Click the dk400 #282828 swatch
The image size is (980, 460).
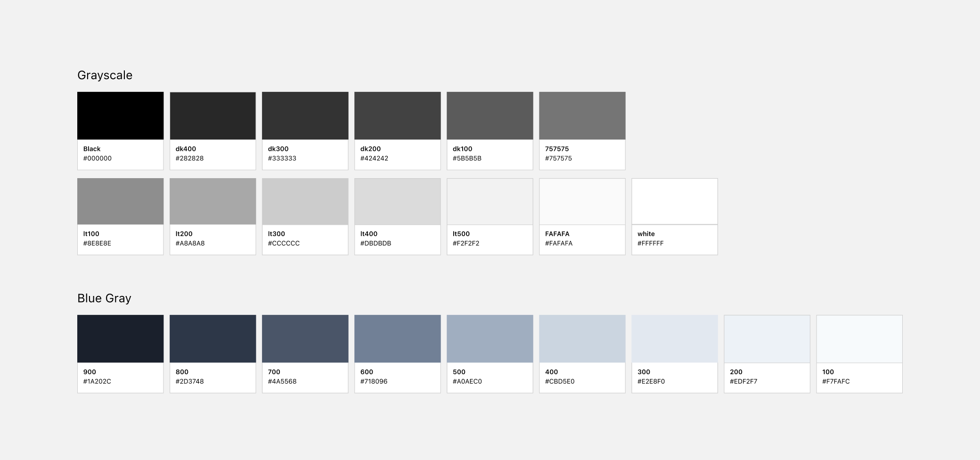[x=212, y=116]
